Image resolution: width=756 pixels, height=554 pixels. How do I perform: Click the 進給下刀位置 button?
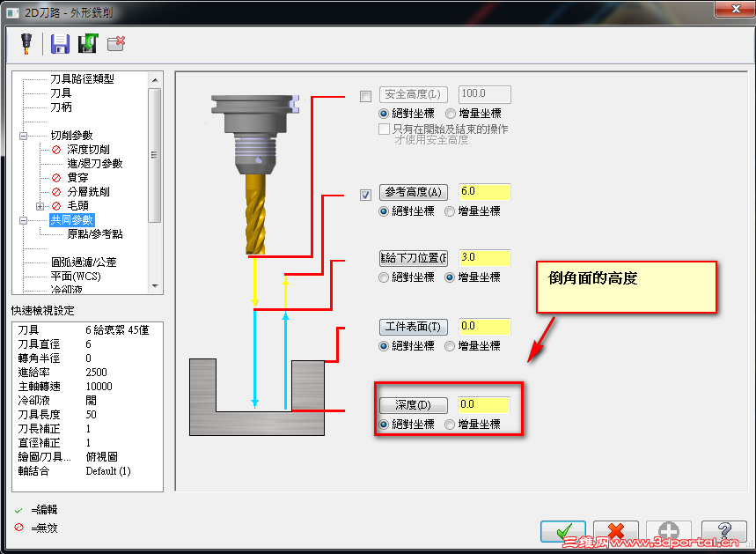(413, 258)
